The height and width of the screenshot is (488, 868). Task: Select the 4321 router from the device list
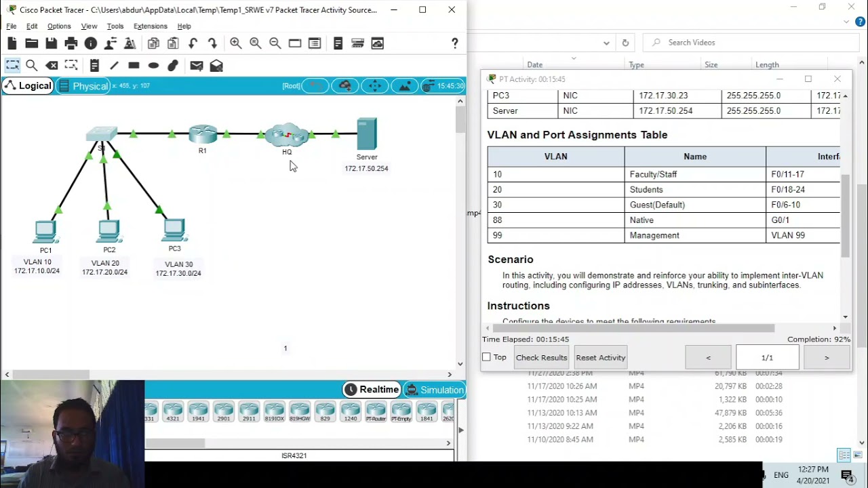coord(173,411)
